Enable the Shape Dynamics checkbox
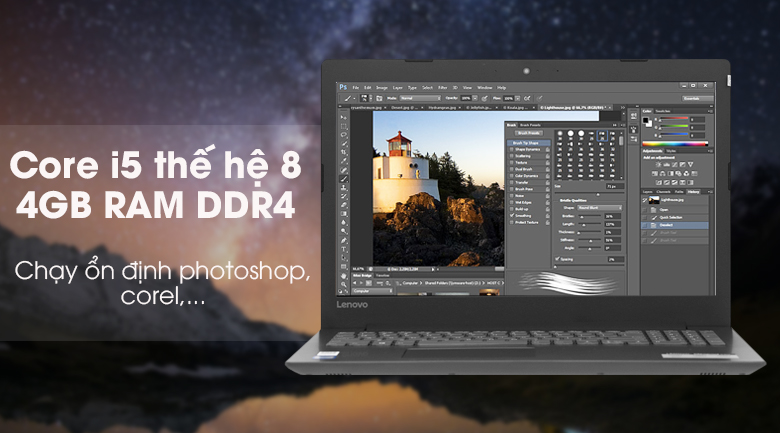Screen dimensions: 780x433 [x=511, y=149]
